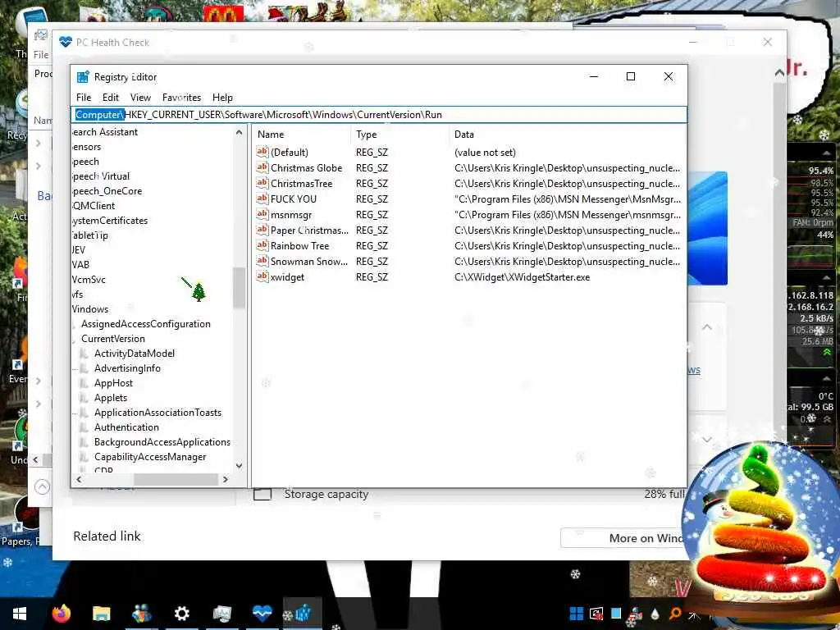Click the PC Health Check scroll-up arrow
This screenshot has height=630, width=840.
click(779, 73)
